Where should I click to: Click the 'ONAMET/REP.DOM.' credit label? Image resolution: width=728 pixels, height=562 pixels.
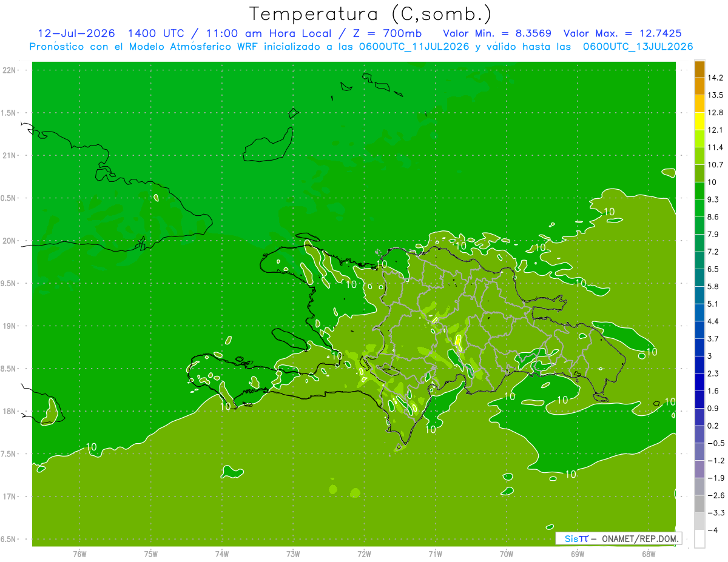click(639, 538)
